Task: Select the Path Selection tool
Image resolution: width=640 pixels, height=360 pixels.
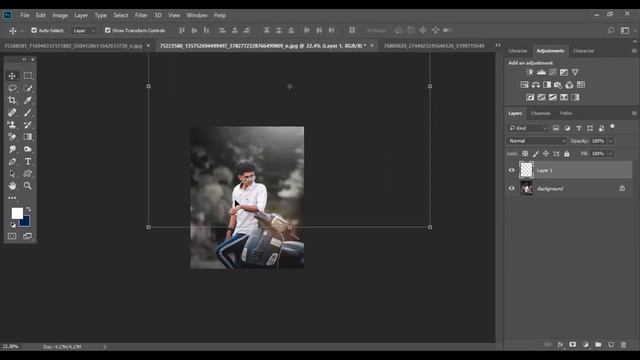Action: [12, 174]
